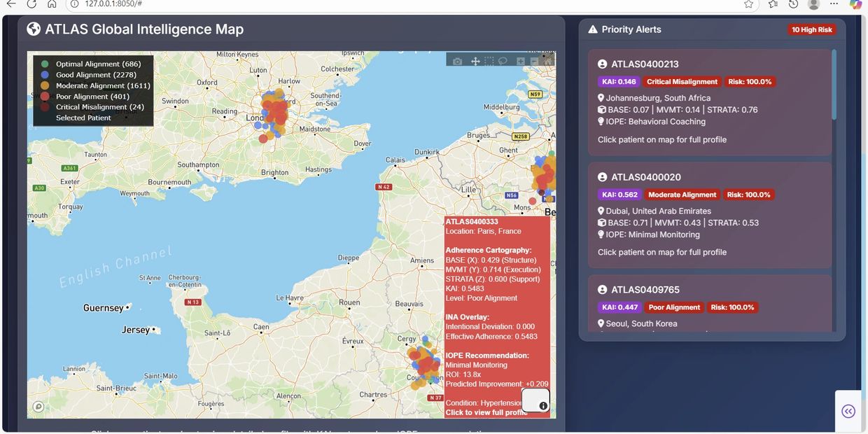Open browser settings and more menu

(834, 4)
